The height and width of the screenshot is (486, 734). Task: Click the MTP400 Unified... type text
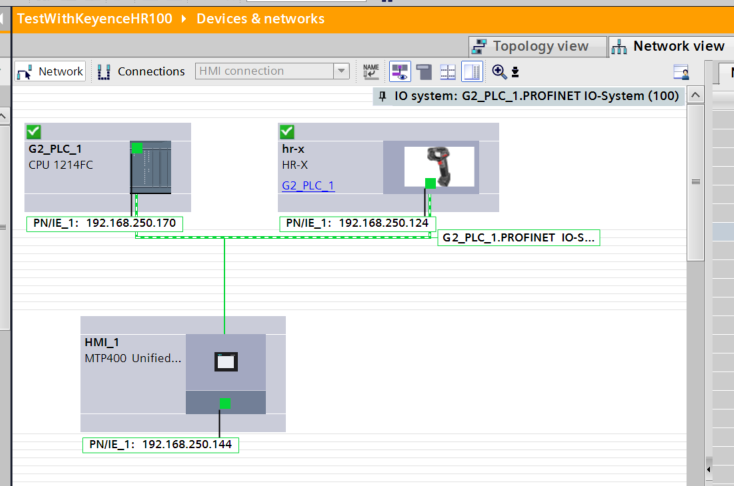133,358
